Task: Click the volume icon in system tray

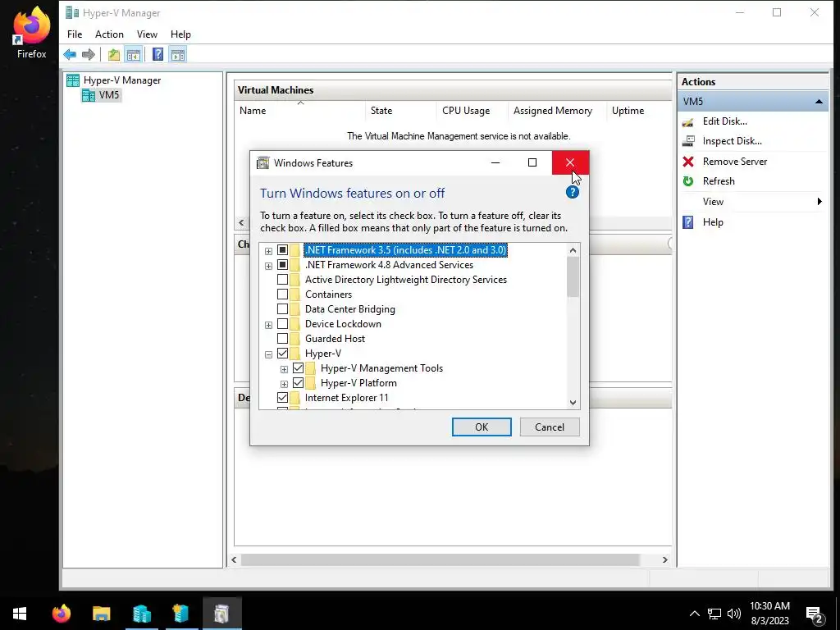Action: pos(734,614)
